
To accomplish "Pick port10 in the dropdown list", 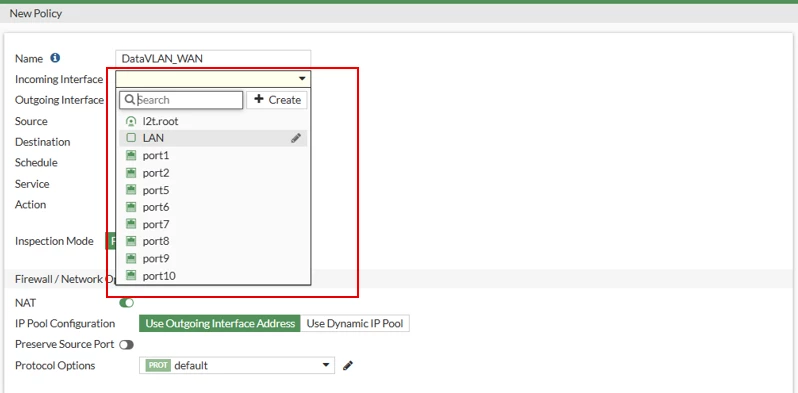I will point(213,275).
